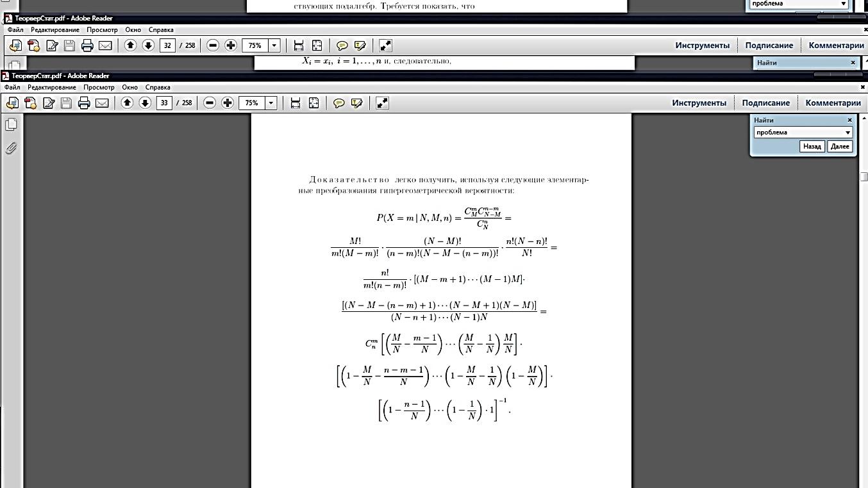The width and height of the screenshot is (868, 488).
Task: Open attachments paperclip panel in the left sidebar
Action: coord(11,149)
